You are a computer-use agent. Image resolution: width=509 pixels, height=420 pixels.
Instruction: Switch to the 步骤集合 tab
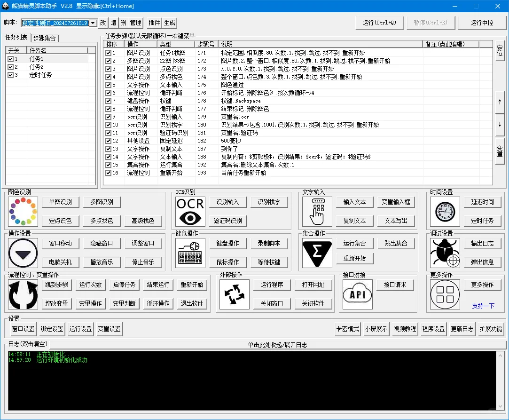click(45, 37)
